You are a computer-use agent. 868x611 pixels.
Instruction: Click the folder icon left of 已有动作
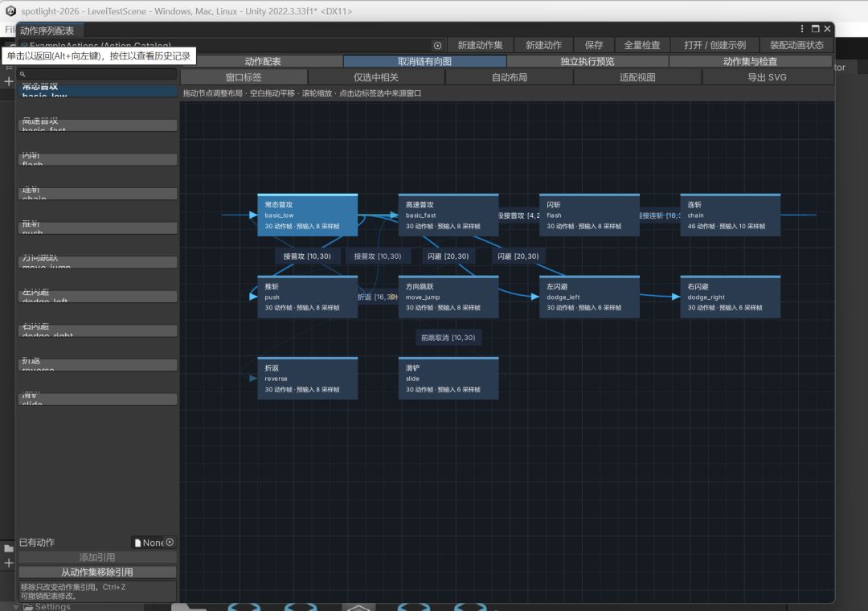(x=9, y=548)
